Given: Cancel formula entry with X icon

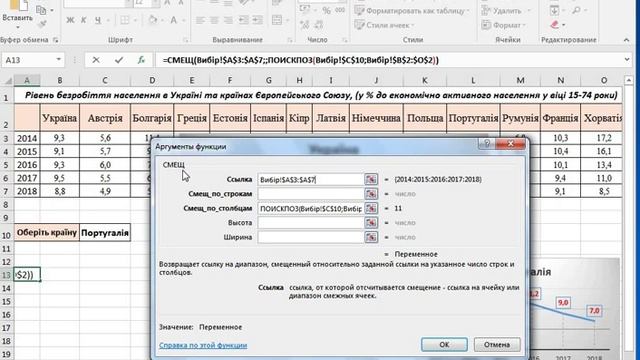Looking at the screenshot, I should (x=96, y=60).
